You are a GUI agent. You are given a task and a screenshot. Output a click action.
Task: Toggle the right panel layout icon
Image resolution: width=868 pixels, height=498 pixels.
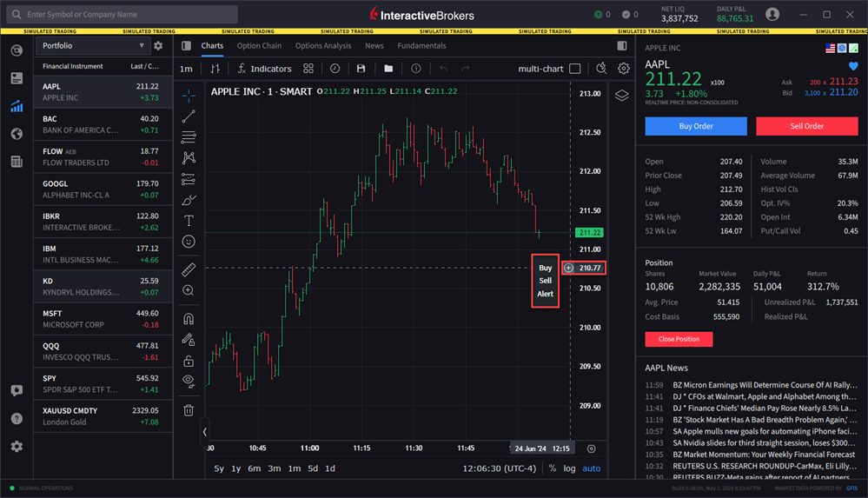coord(622,45)
